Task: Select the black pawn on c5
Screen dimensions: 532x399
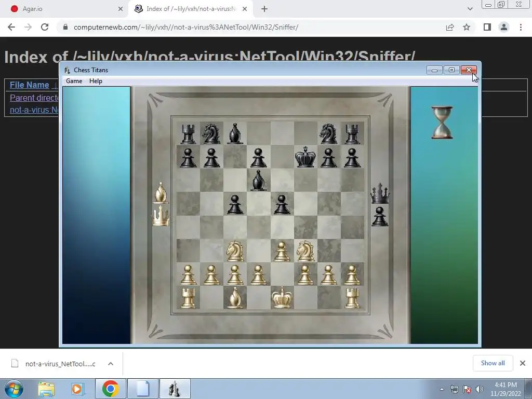Action: tap(235, 204)
